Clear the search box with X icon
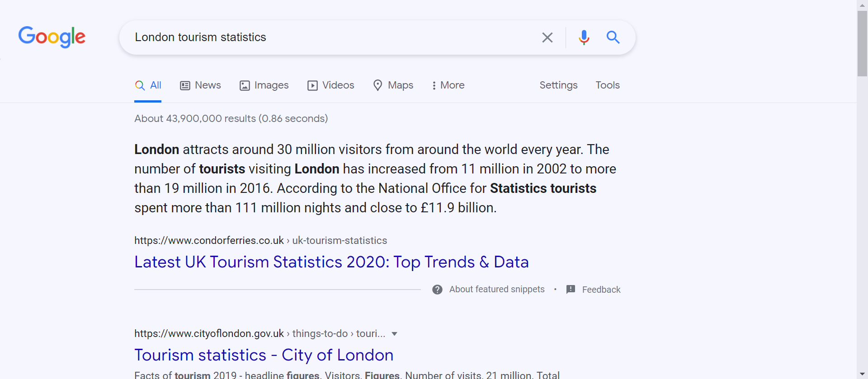The image size is (868, 379). pyautogui.click(x=547, y=37)
